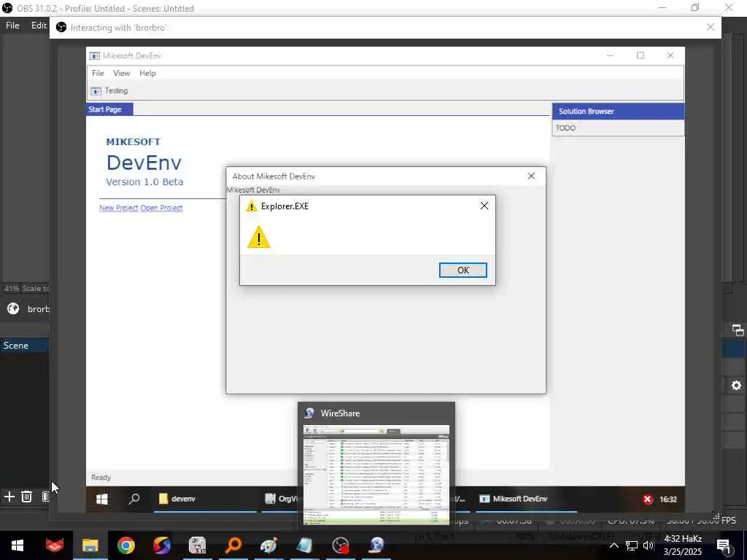Click the red X tray icon beside 16:32

pos(648,499)
